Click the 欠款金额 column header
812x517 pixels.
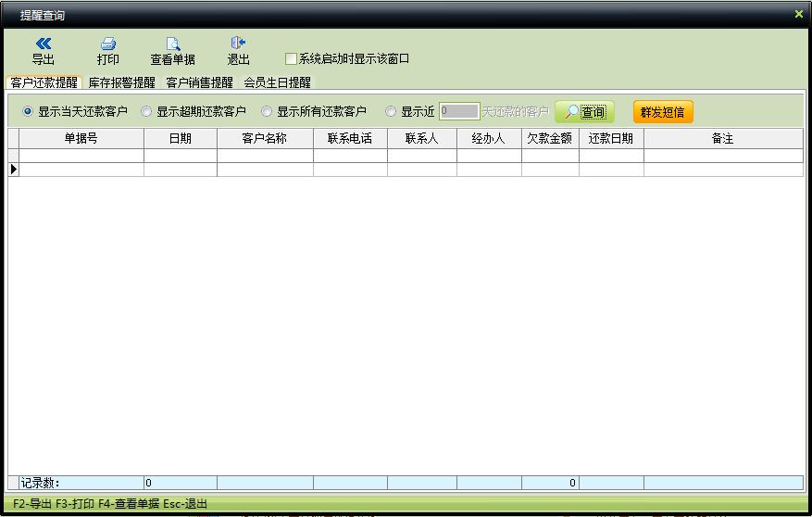point(550,138)
